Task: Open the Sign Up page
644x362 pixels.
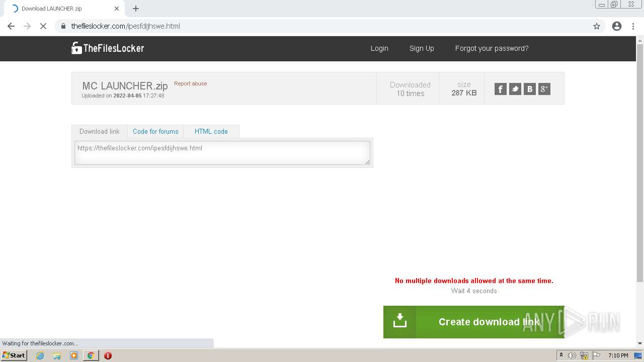Action: 422,48
